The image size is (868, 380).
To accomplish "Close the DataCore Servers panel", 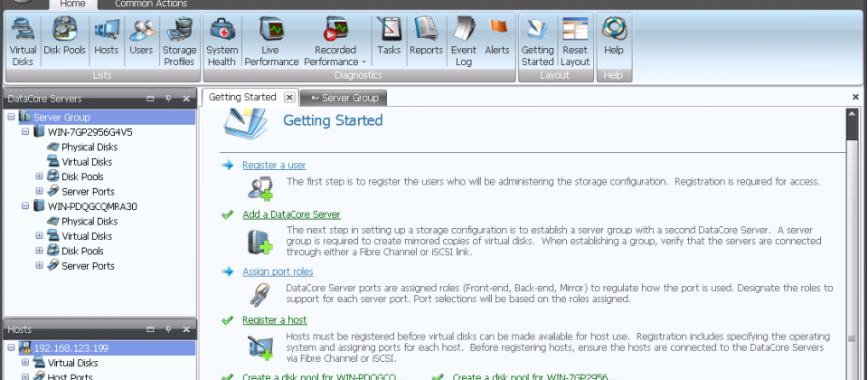I will coord(186,99).
